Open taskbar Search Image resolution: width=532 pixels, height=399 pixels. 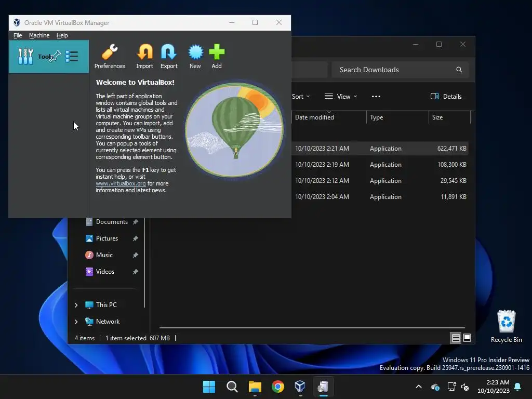(232, 387)
